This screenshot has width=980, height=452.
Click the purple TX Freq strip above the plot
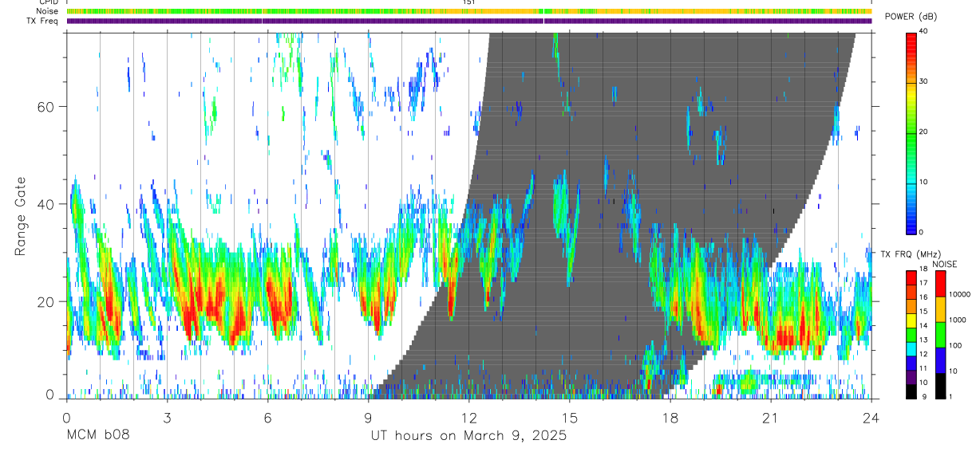468,21
